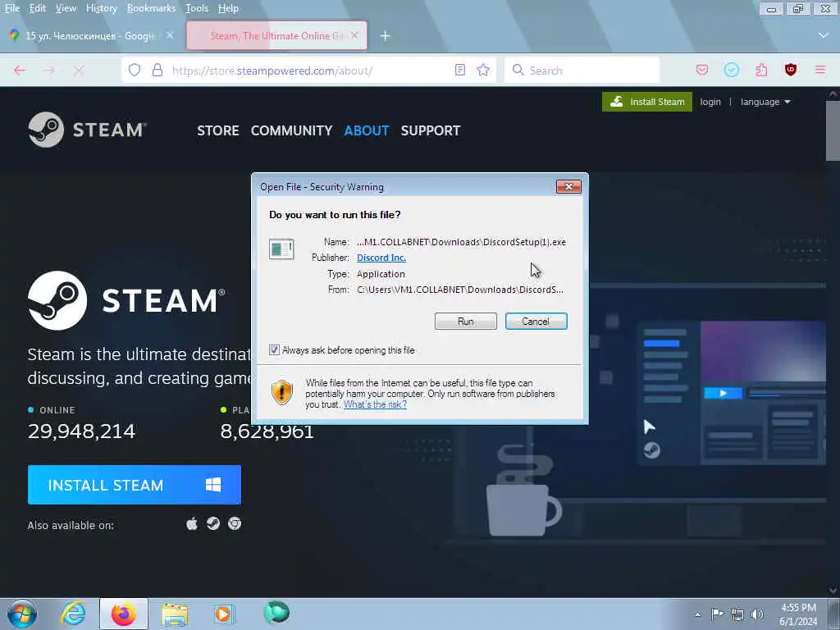Stop page loading with the X button
840x630 pixels.
78,71
